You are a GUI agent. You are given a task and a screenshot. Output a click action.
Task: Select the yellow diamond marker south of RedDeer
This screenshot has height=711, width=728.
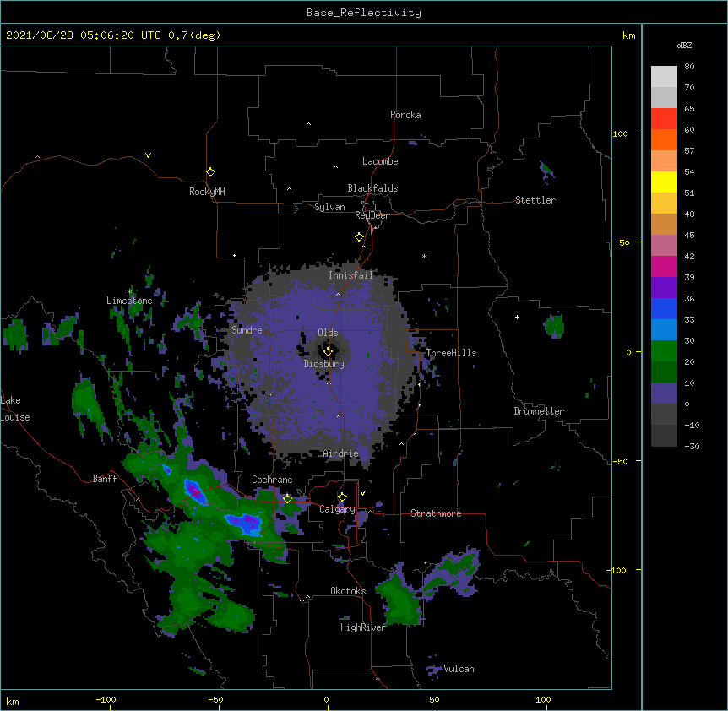coord(359,237)
